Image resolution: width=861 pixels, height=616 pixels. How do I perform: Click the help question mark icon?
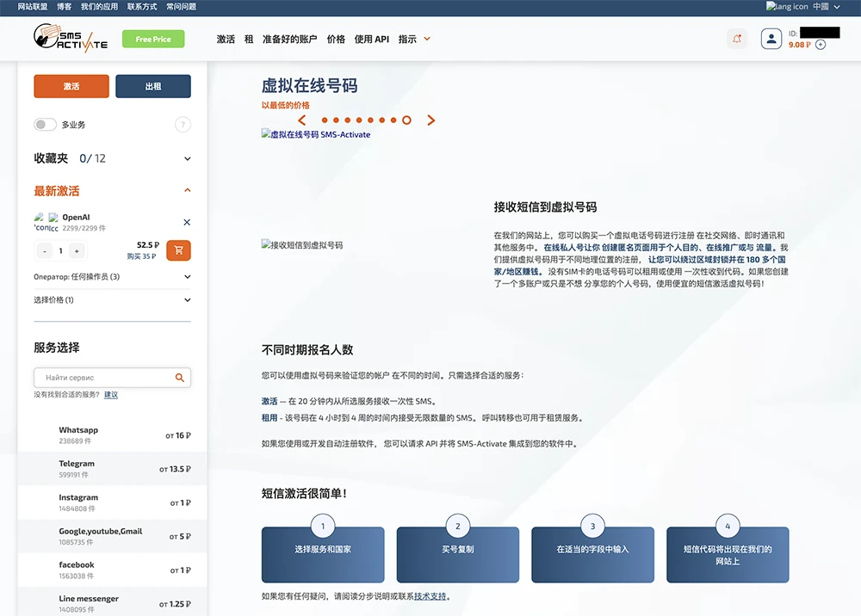coord(183,125)
